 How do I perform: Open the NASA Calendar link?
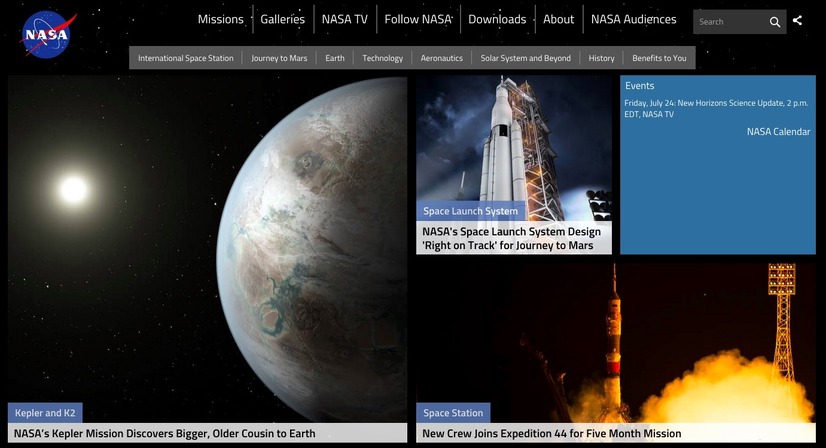[x=778, y=132]
